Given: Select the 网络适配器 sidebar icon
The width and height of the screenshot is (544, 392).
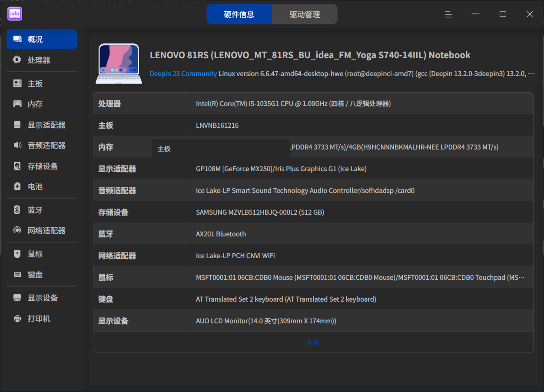Looking at the screenshot, I should (17, 230).
